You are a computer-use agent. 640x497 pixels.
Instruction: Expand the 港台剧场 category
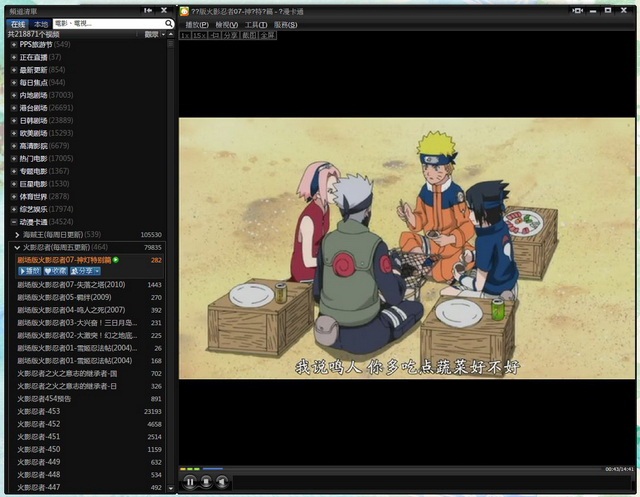tap(14, 108)
